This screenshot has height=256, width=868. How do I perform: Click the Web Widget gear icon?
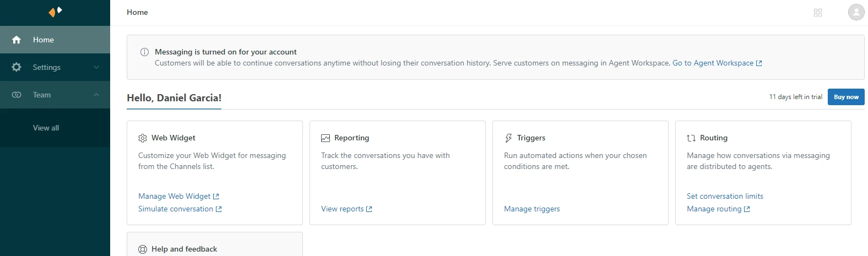tap(143, 138)
